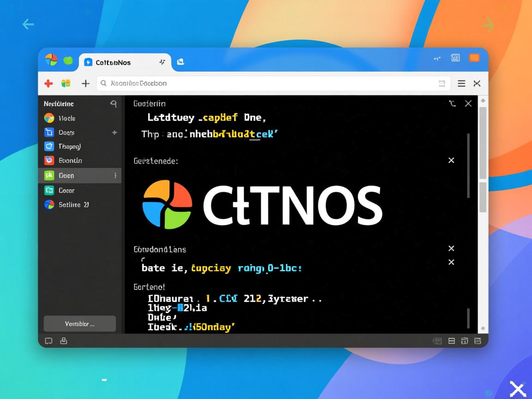Toggle the split layout icon in bottom-right status bar
Viewport: 532px width, 399px height.
pyautogui.click(x=452, y=341)
